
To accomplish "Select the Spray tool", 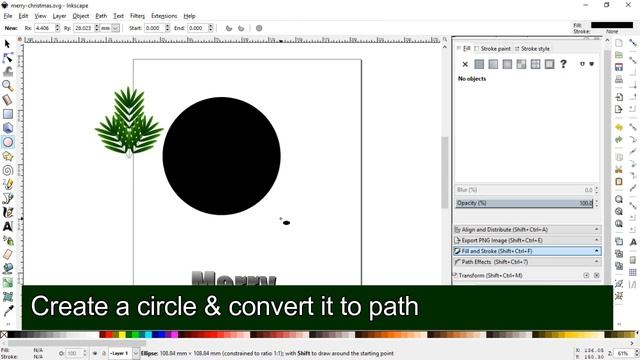I will point(7,241).
